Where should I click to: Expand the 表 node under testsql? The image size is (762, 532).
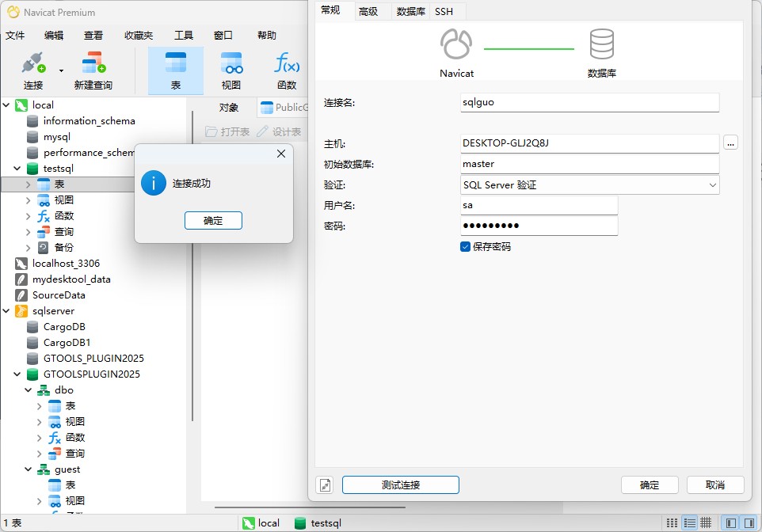click(29, 184)
